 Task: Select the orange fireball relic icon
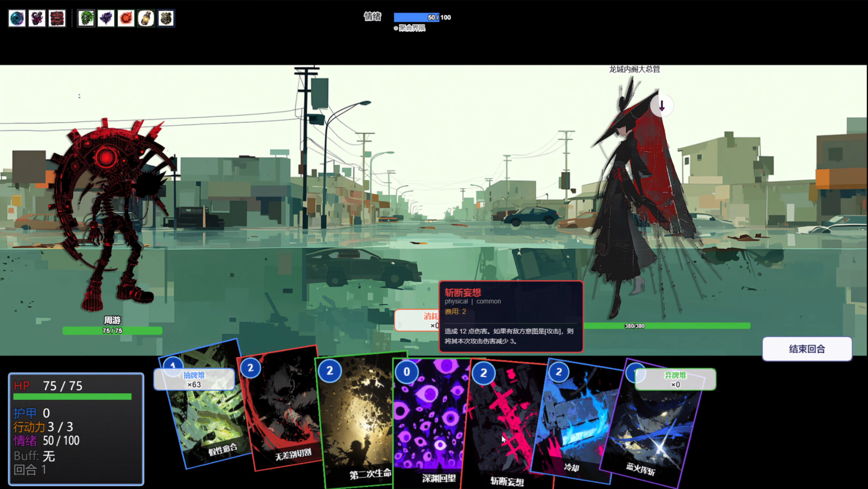pyautogui.click(x=126, y=19)
